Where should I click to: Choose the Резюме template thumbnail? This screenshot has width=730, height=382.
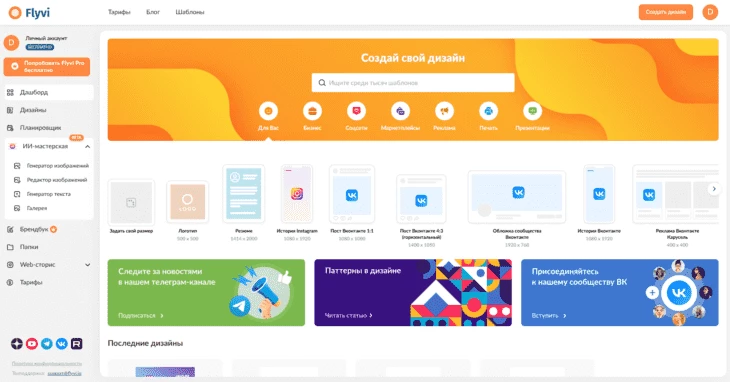243,194
